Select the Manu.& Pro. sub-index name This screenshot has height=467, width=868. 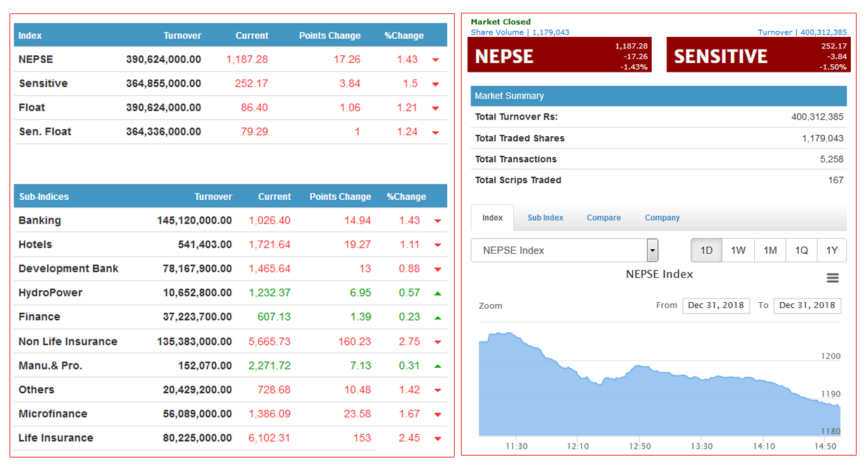(x=51, y=366)
